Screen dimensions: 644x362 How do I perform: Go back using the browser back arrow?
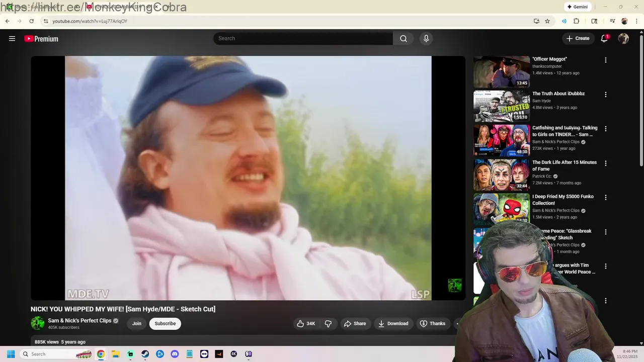(x=8, y=21)
